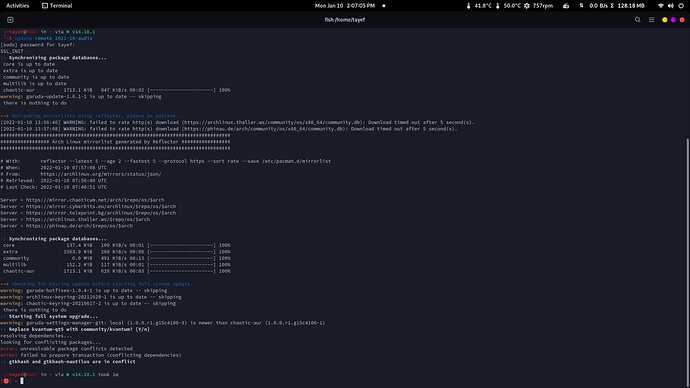Click the Replace kvantum-qt5 prompt line
Viewport: 690px width, 388px height.
click(x=79, y=329)
